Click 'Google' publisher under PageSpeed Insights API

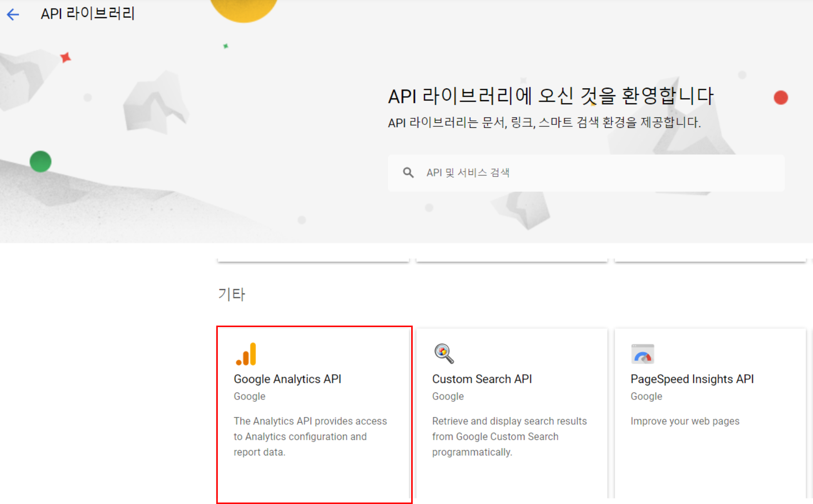point(646,396)
